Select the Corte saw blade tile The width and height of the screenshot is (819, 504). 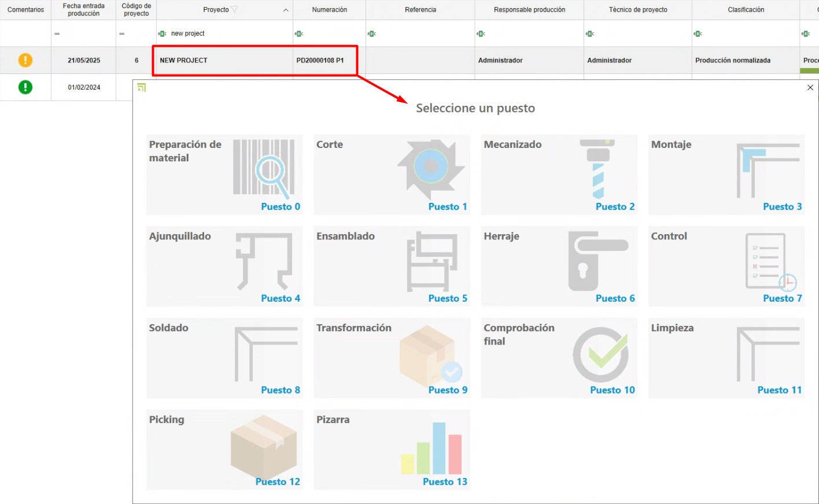tap(392, 175)
